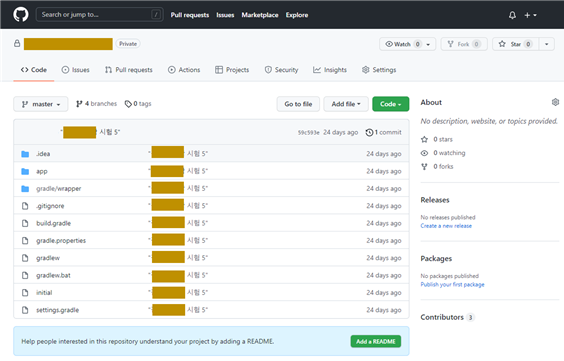Open the file named initial
Screen dimensions: 564x361
(44, 293)
